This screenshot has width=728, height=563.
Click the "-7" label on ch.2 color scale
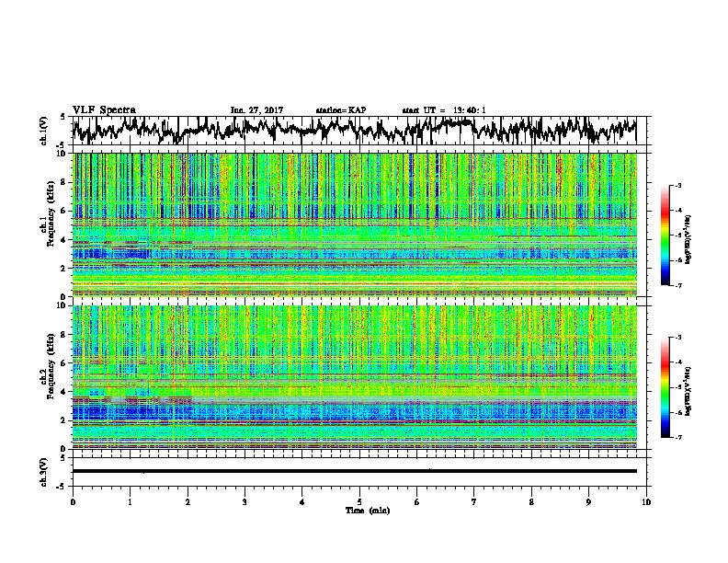tap(678, 437)
